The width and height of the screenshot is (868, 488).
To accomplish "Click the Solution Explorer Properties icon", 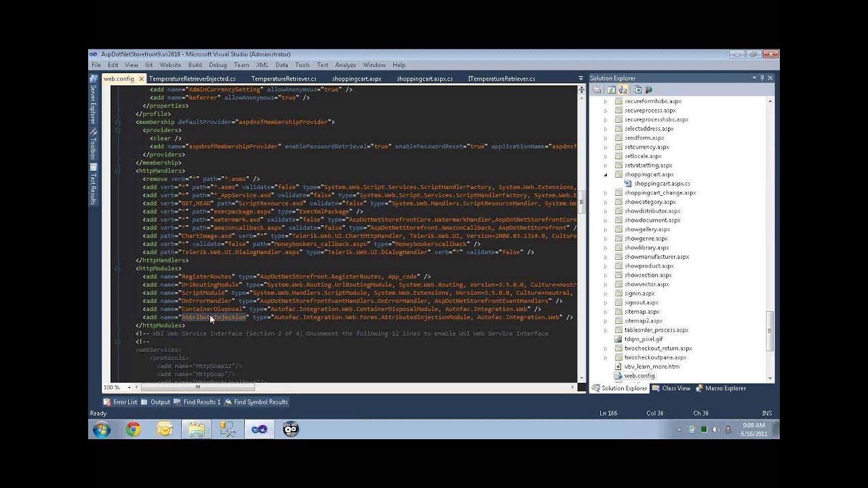I will pyautogui.click(x=597, y=89).
